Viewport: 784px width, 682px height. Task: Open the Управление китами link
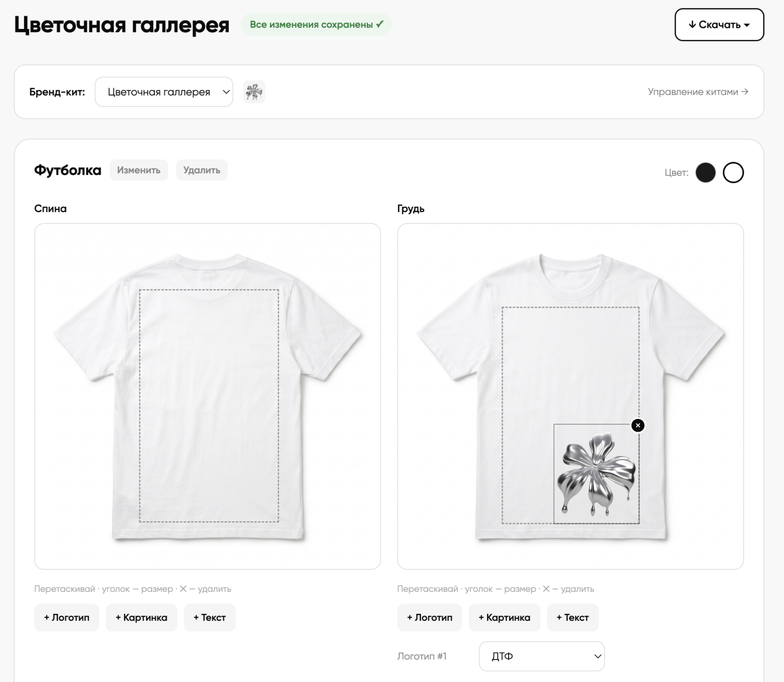[698, 92]
